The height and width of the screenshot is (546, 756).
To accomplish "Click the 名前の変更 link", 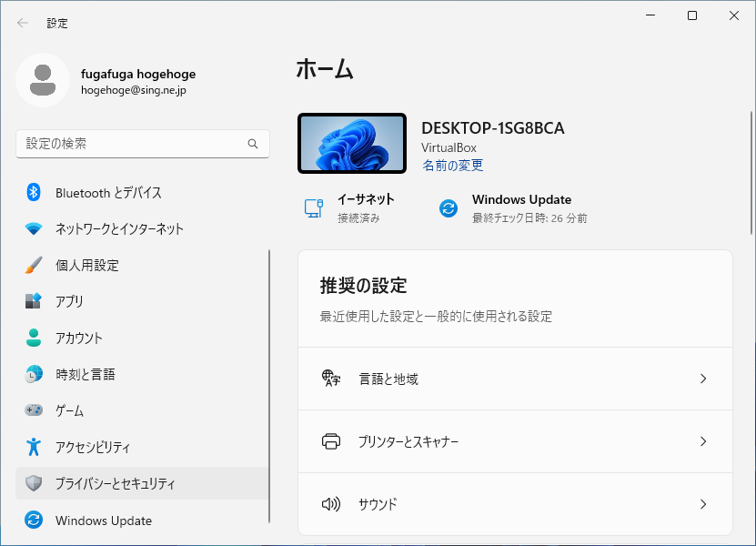I will click(x=452, y=166).
